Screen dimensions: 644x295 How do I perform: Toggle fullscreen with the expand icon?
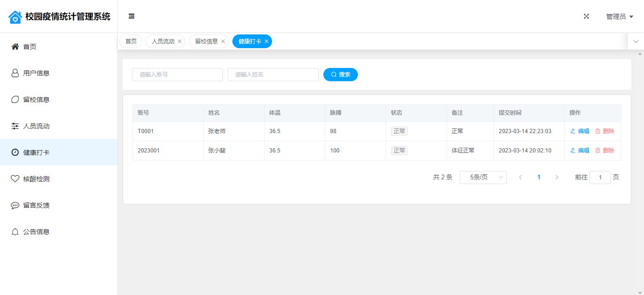[586, 17]
